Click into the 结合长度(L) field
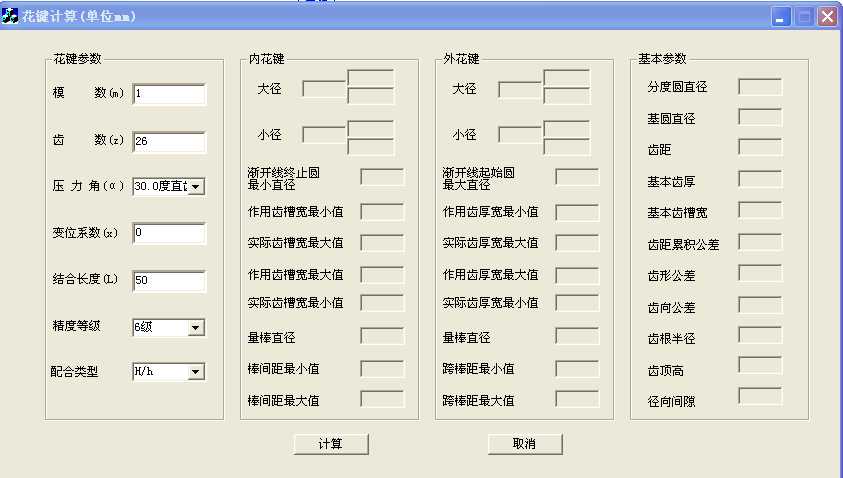843x478 pixels. point(168,281)
